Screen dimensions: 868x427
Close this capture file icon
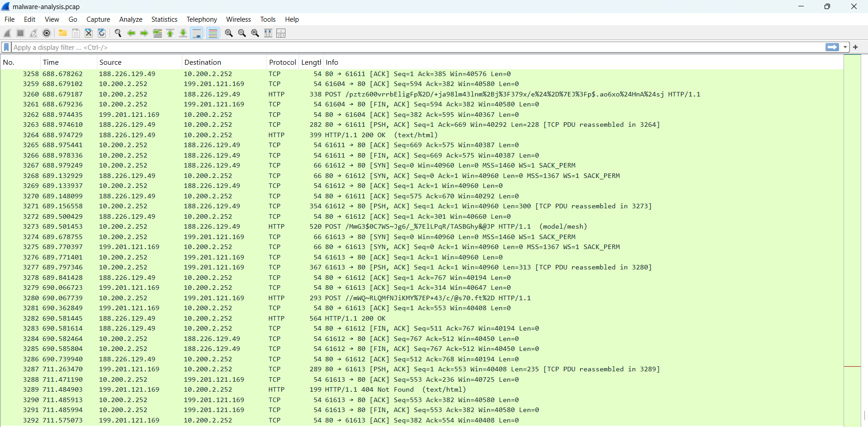[89, 33]
